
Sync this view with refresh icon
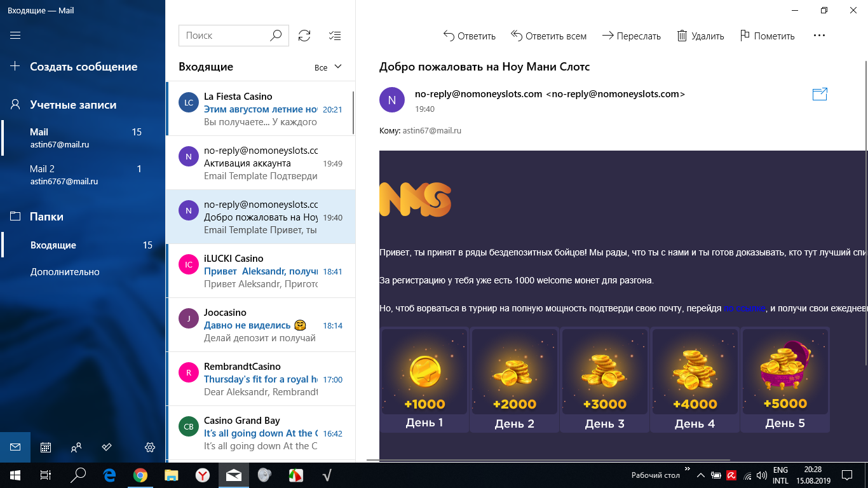point(304,36)
